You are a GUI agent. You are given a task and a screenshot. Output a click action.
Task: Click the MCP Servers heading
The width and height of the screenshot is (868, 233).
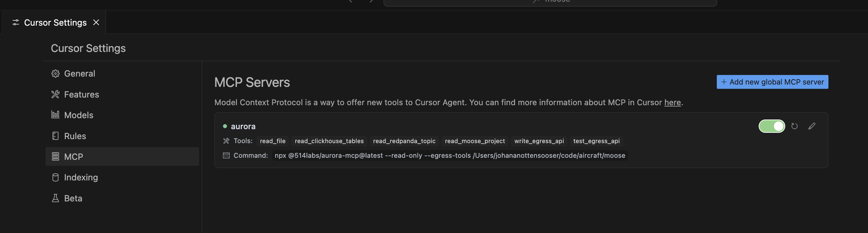coord(252,83)
